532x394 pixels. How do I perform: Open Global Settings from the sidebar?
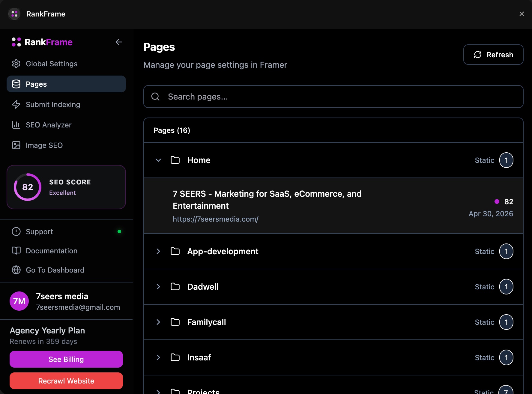(x=16, y=64)
